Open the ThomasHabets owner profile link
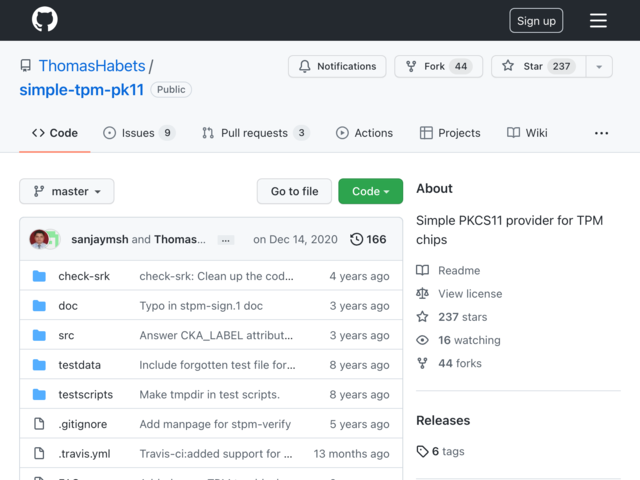640x480 pixels. [92, 66]
